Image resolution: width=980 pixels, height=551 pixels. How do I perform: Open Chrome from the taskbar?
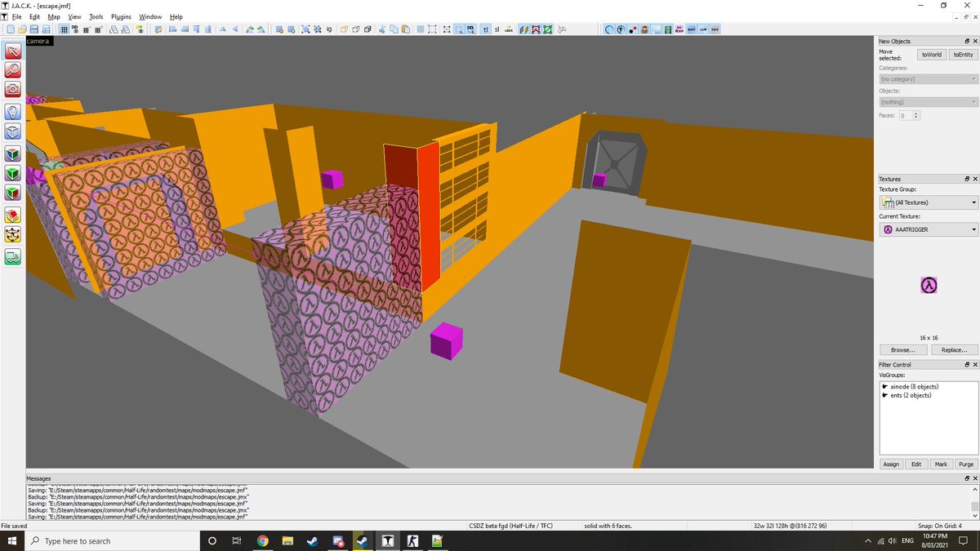[263, 540]
